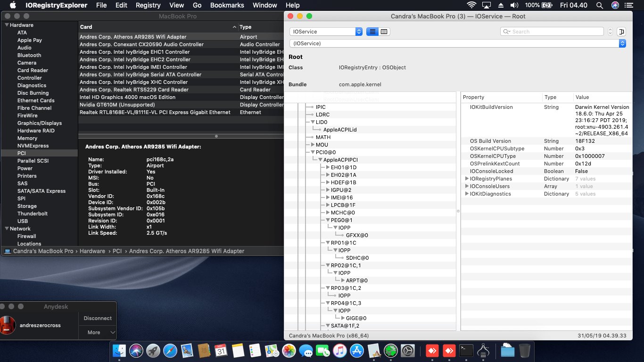The width and height of the screenshot is (644, 362).
Task: Click the Wi-Fi status icon
Action: point(471,5)
